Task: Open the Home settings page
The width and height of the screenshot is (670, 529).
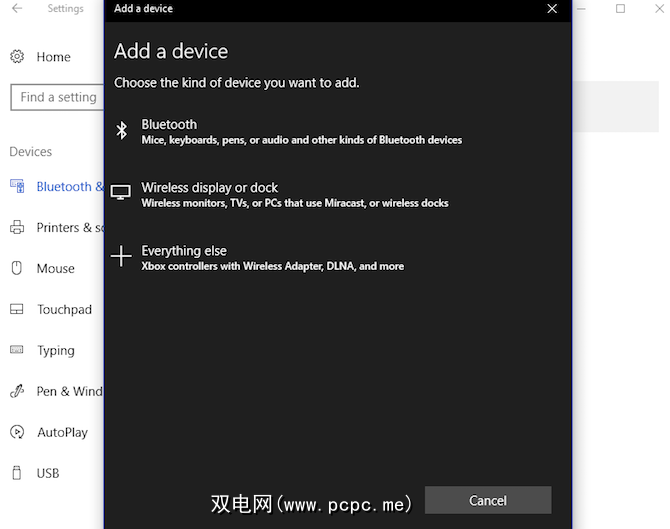Action: click(53, 57)
